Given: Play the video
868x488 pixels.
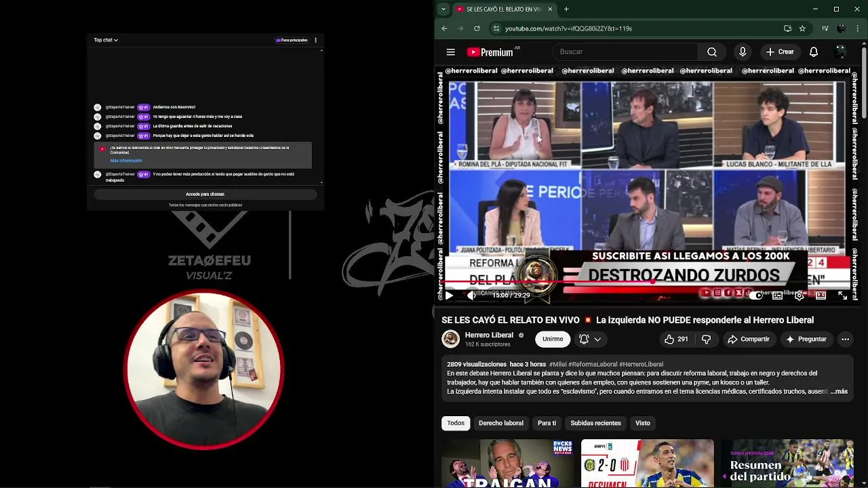Looking at the screenshot, I should (x=449, y=296).
